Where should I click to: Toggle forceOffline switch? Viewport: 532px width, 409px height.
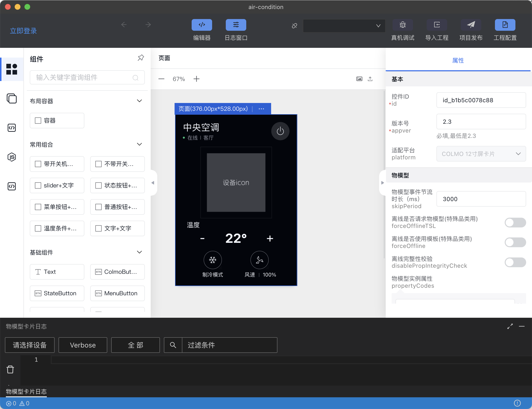click(x=515, y=242)
